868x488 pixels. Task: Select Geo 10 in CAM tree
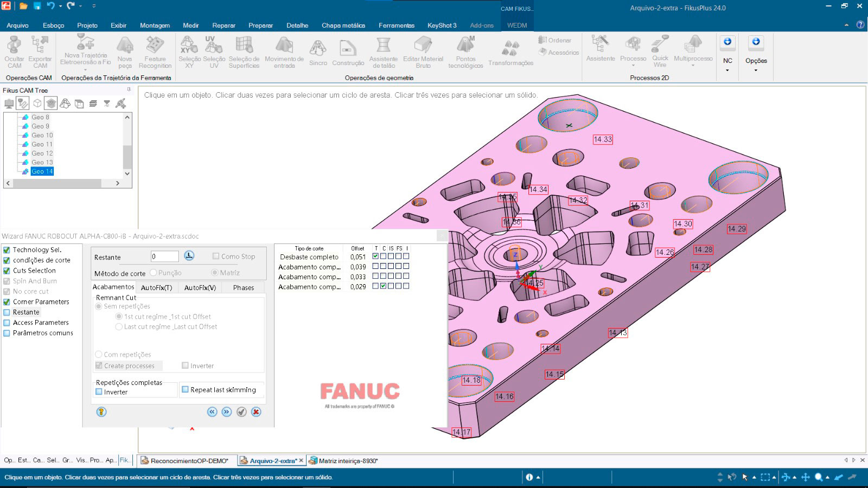pos(42,135)
